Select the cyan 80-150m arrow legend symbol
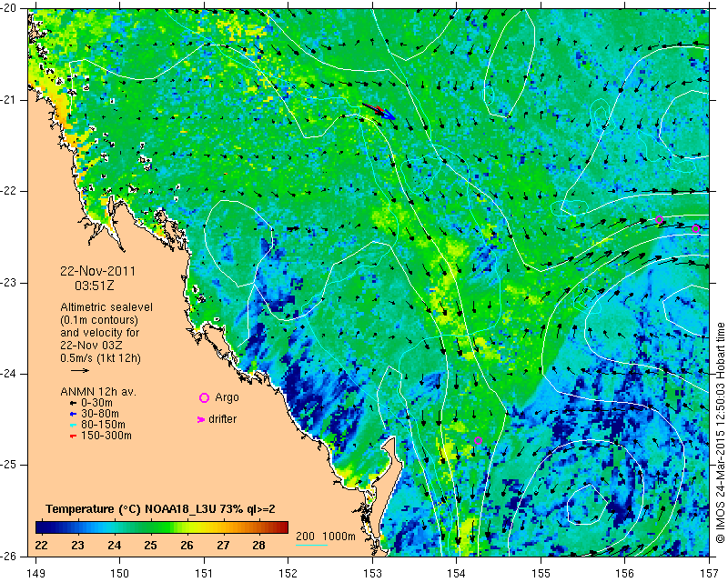The width and height of the screenshot is (728, 582). coord(73,425)
